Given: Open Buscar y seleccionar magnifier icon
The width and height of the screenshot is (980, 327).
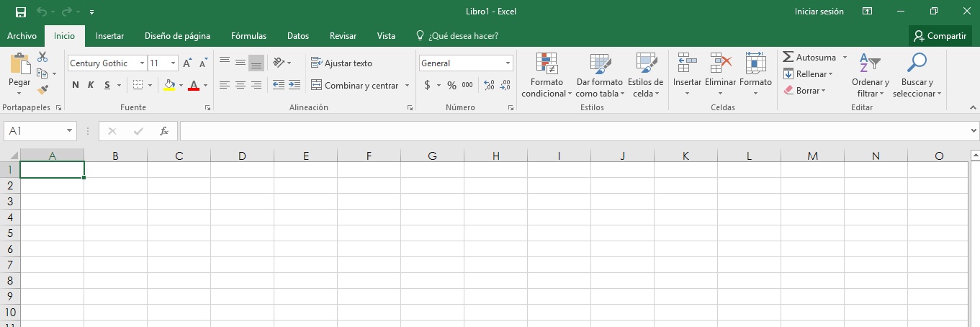Looking at the screenshot, I should (x=917, y=63).
